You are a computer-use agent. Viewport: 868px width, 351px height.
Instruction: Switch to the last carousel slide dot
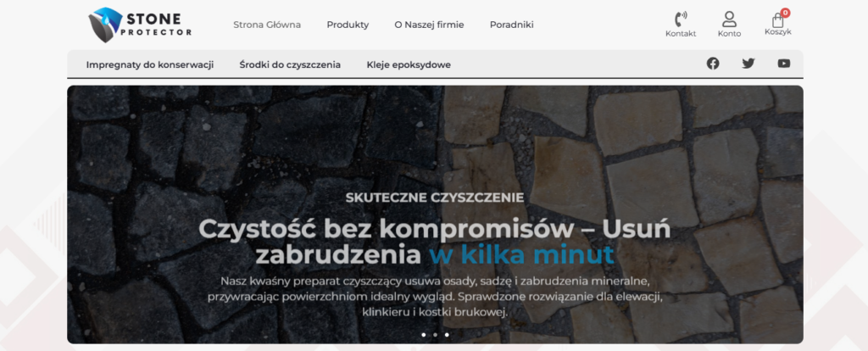447,335
